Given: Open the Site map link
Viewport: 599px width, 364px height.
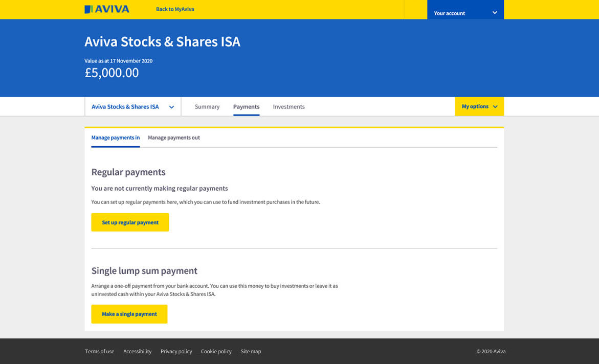Looking at the screenshot, I should click(251, 351).
